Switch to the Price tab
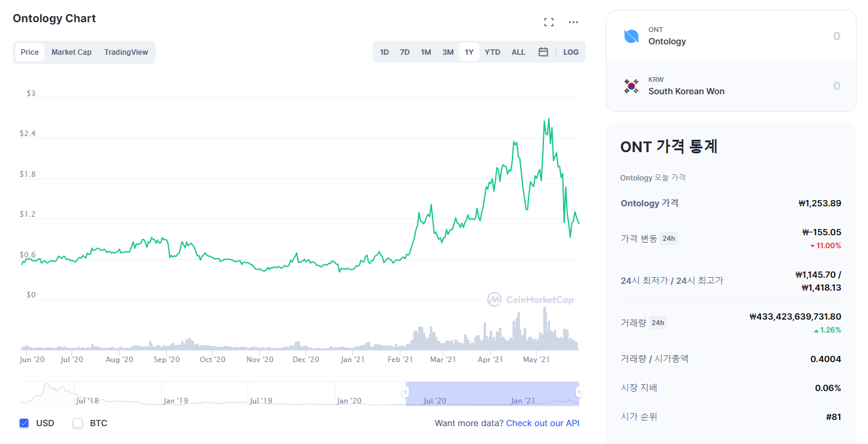This screenshot has width=868, height=444. coord(30,52)
